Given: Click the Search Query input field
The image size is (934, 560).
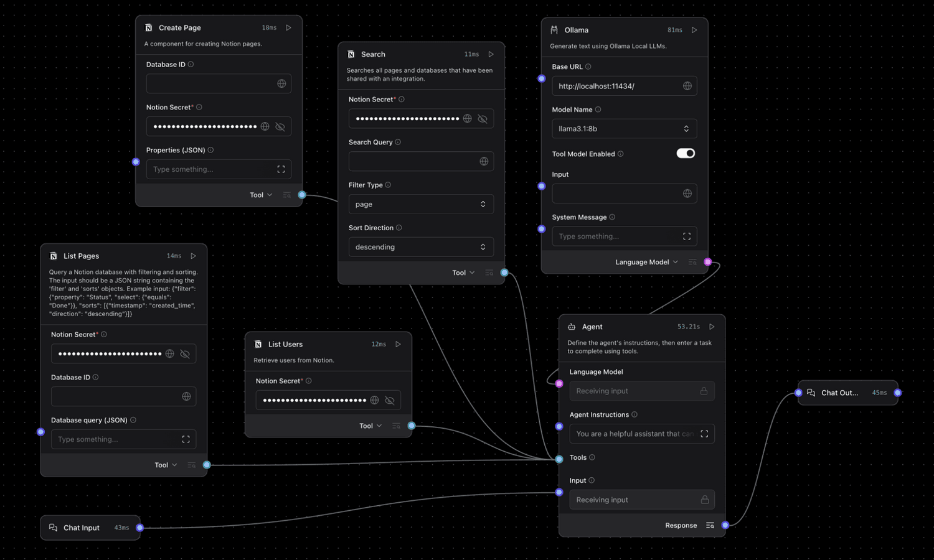Looking at the screenshot, I should click(421, 161).
